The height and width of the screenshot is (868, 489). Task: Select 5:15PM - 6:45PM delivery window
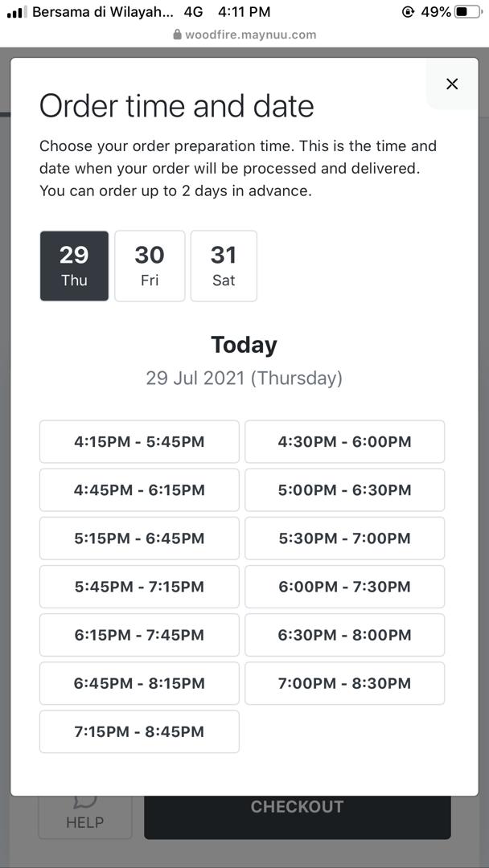click(x=139, y=538)
